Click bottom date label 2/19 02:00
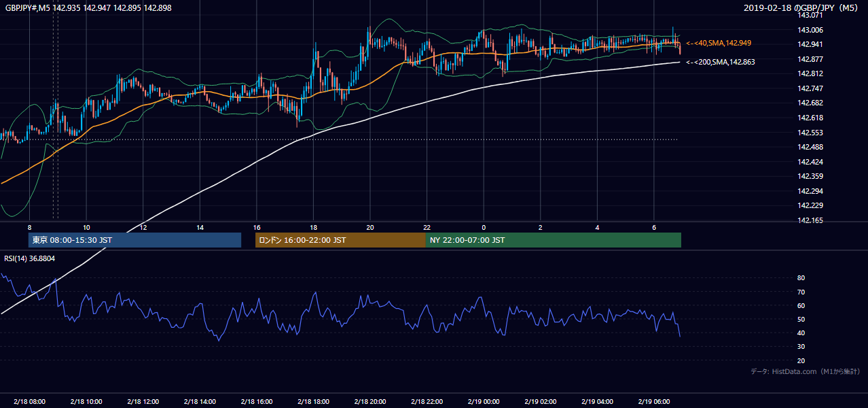Screen dimensions: 868x408 click(541, 401)
